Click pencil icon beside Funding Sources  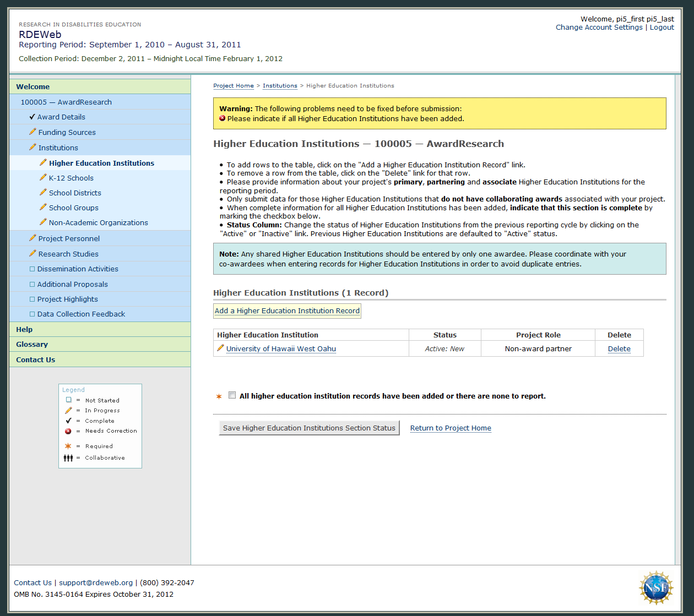click(x=32, y=132)
